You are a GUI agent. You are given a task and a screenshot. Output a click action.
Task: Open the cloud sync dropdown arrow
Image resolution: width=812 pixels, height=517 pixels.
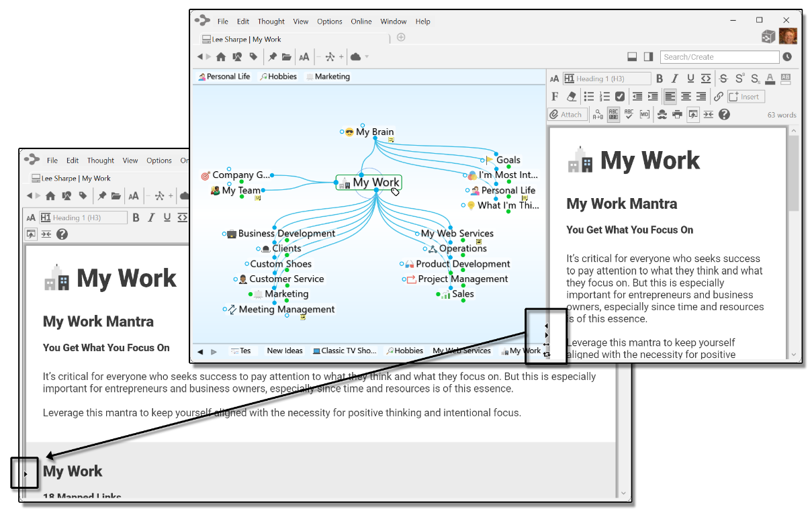[x=367, y=57]
